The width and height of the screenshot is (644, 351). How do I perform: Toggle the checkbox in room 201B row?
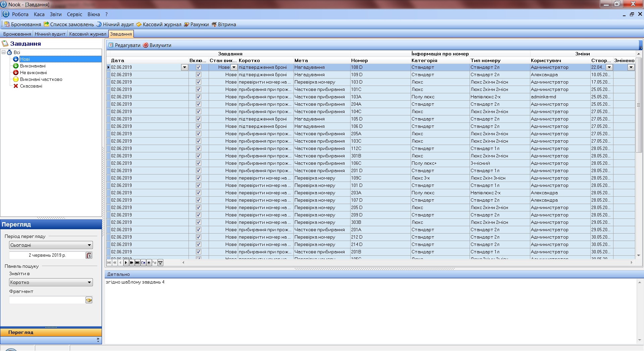click(x=199, y=252)
